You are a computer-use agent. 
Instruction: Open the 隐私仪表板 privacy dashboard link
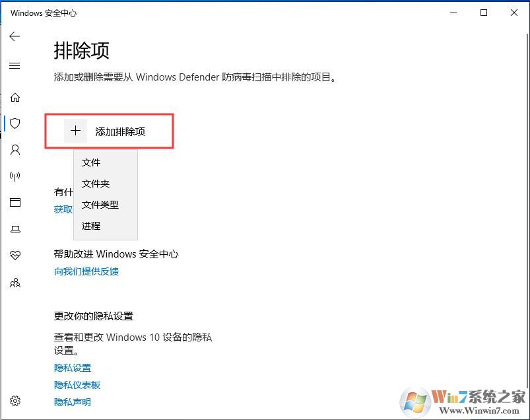(77, 385)
